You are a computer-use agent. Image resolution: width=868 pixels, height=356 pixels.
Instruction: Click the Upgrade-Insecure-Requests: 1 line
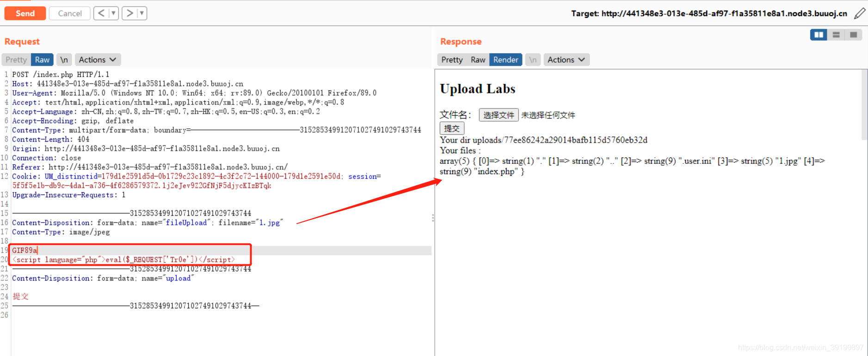pos(69,195)
